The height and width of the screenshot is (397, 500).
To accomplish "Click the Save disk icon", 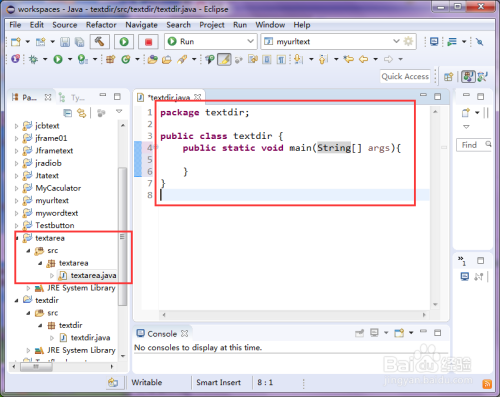I will (65, 42).
